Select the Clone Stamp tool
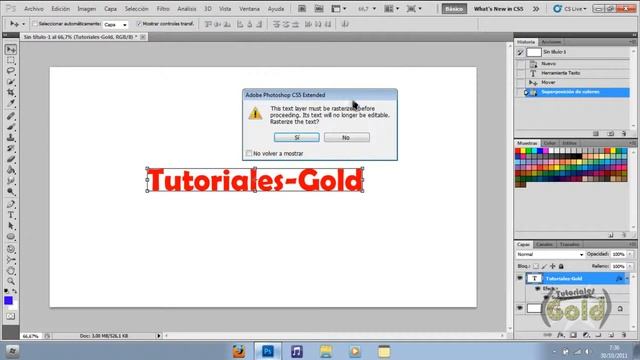 tap(11, 138)
